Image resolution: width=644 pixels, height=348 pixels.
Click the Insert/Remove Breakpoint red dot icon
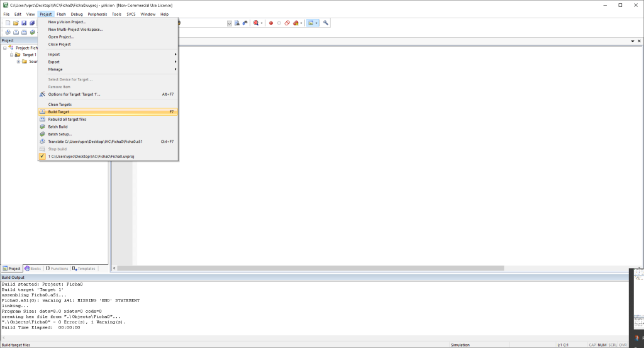click(271, 23)
